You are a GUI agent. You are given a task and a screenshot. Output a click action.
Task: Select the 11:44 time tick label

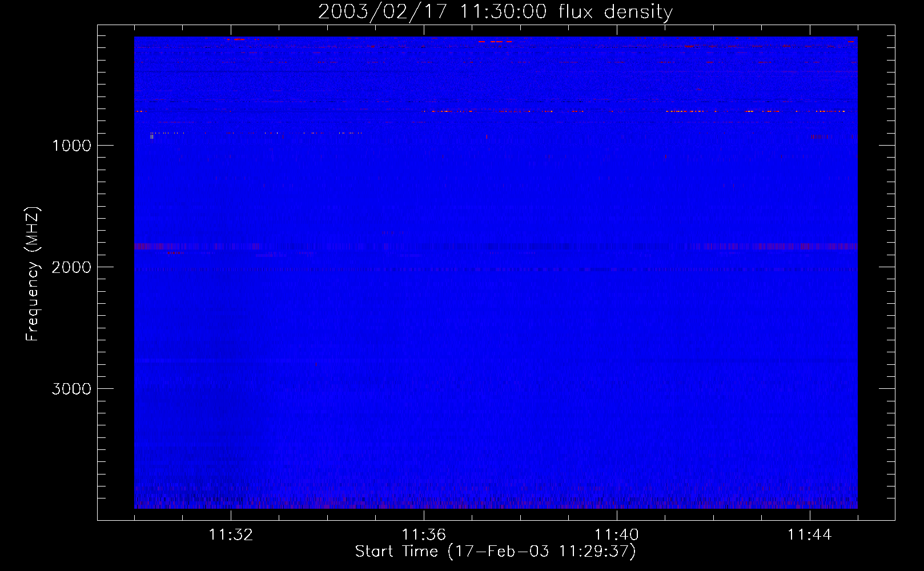point(809,535)
